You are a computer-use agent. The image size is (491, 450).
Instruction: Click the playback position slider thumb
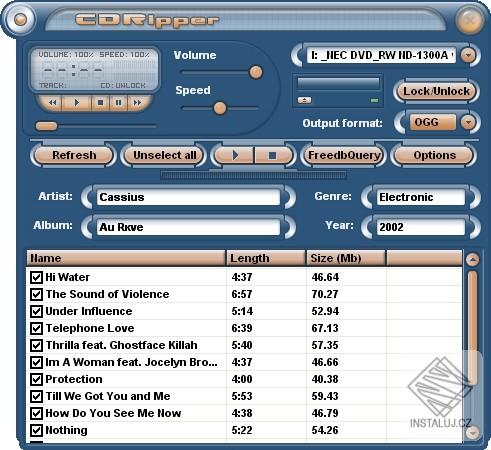tap(46, 126)
